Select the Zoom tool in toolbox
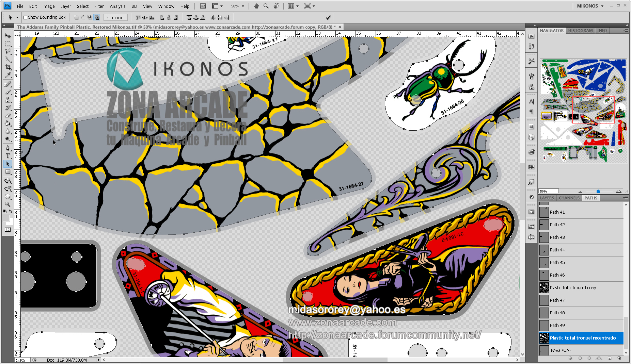 tap(8, 204)
